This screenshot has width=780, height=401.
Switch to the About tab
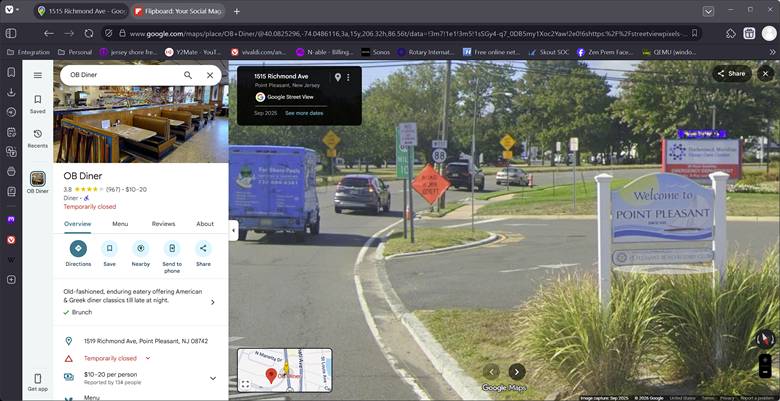click(205, 224)
